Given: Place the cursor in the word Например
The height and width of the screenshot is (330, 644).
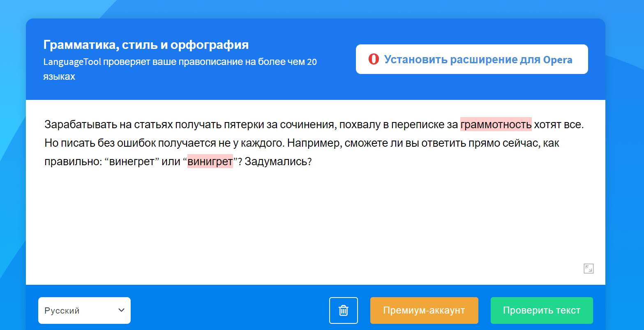Looking at the screenshot, I should [314, 143].
